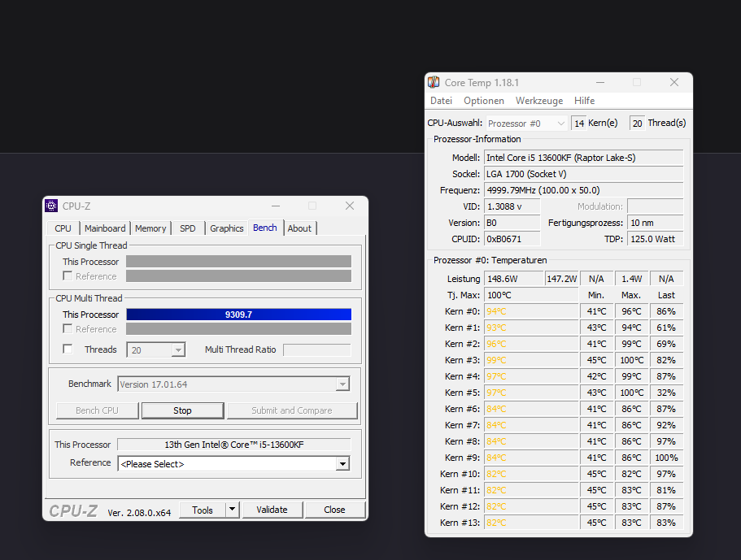Open the Datei menu in Core Temp
Viewport: 741px width, 560px height.
tap(441, 101)
